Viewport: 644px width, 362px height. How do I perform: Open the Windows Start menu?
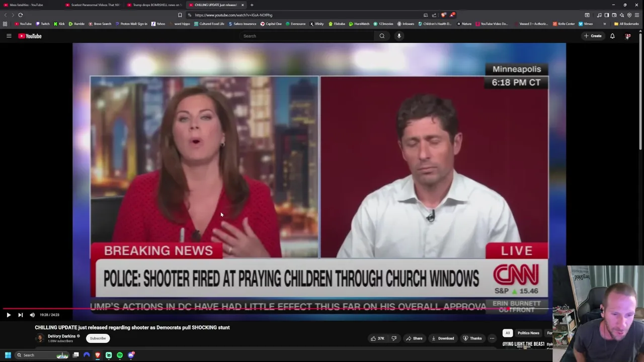[x=8, y=355]
